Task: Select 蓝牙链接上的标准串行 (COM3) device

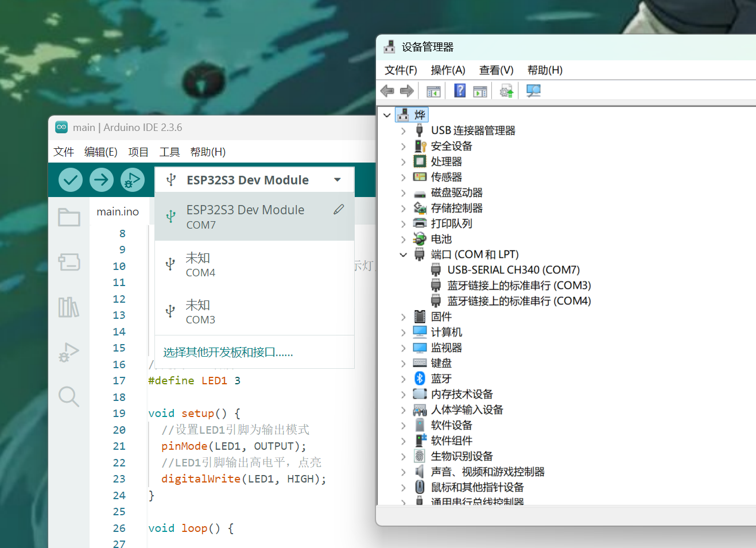Action: click(x=519, y=285)
